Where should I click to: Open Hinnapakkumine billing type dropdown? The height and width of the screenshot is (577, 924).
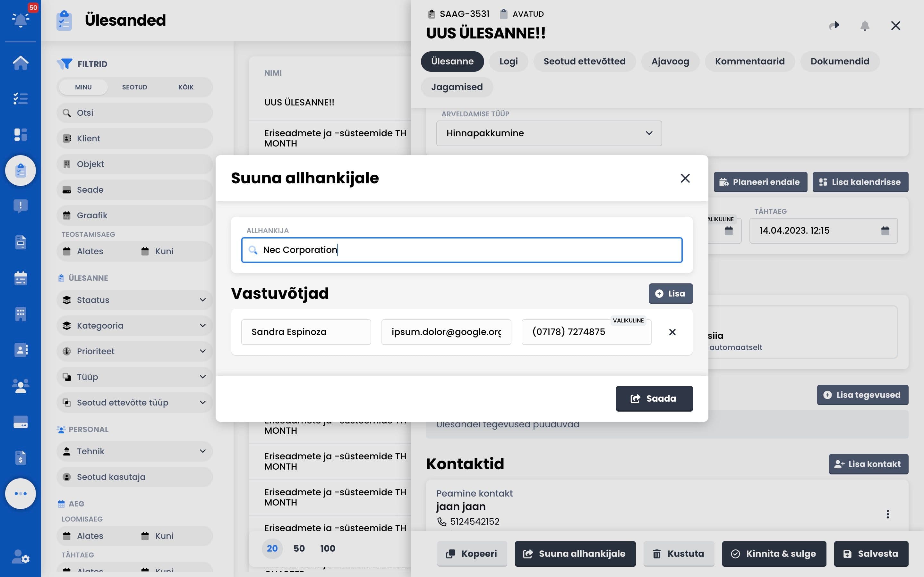tap(549, 133)
